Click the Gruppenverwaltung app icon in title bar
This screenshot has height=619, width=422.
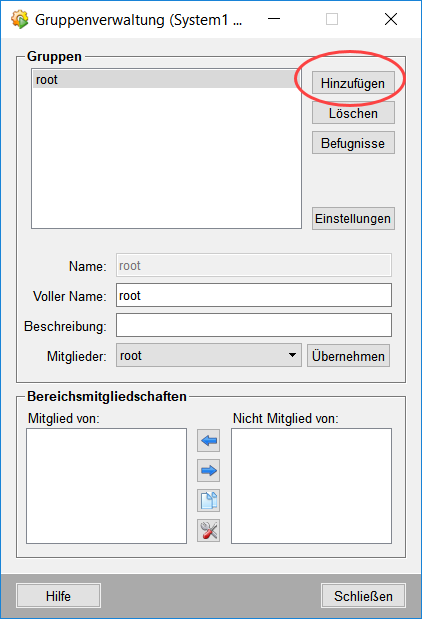pos(20,19)
